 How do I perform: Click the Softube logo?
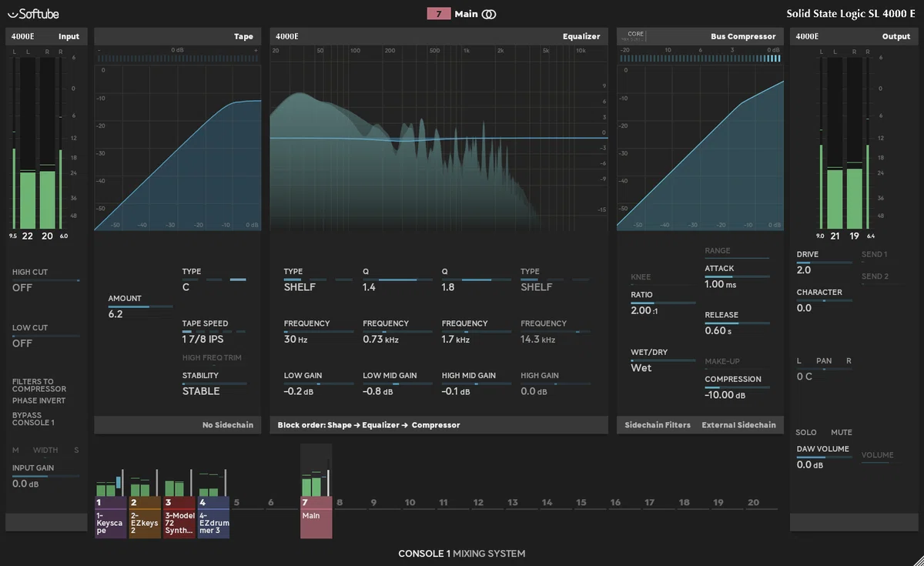pyautogui.click(x=32, y=14)
